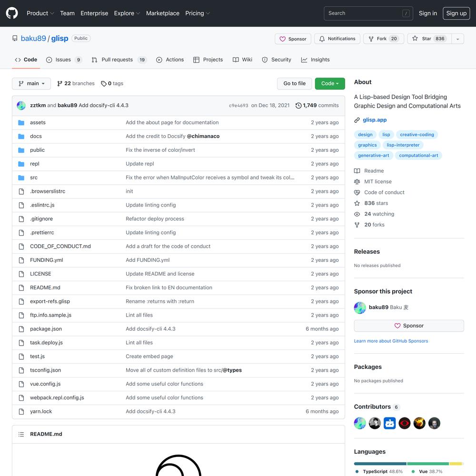Open the package.json file
Viewport: 476px width, 476px height.
click(46, 329)
